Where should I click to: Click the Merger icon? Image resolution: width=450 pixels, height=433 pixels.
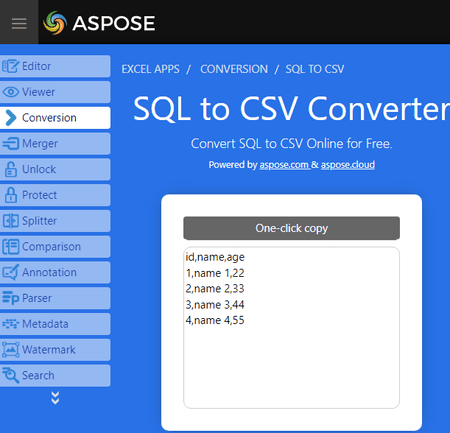click(11, 143)
